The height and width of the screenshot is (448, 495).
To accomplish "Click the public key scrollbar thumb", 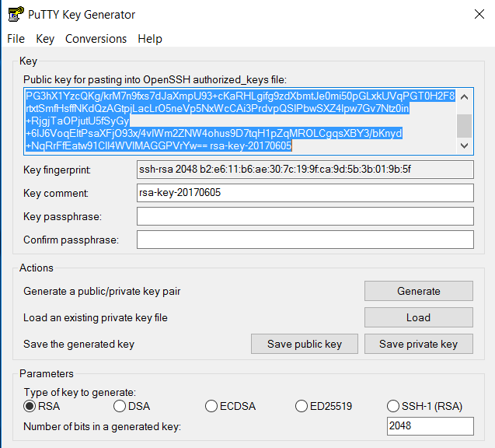I will click(465, 126).
